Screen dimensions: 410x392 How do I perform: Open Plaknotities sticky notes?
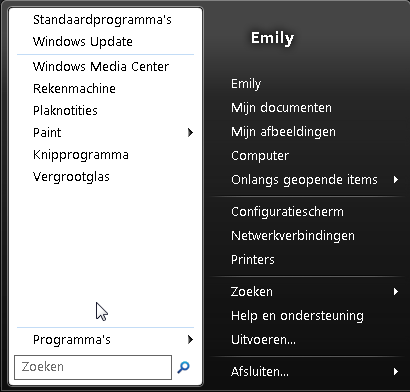click(x=65, y=111)
